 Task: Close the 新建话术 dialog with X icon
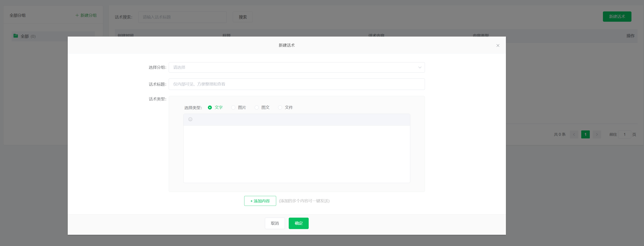point(498,46)
